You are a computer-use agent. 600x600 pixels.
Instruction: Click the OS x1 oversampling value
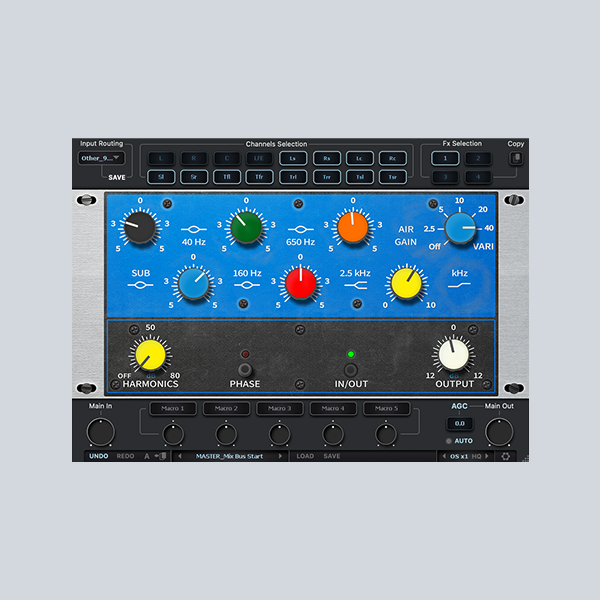(459, 456)
